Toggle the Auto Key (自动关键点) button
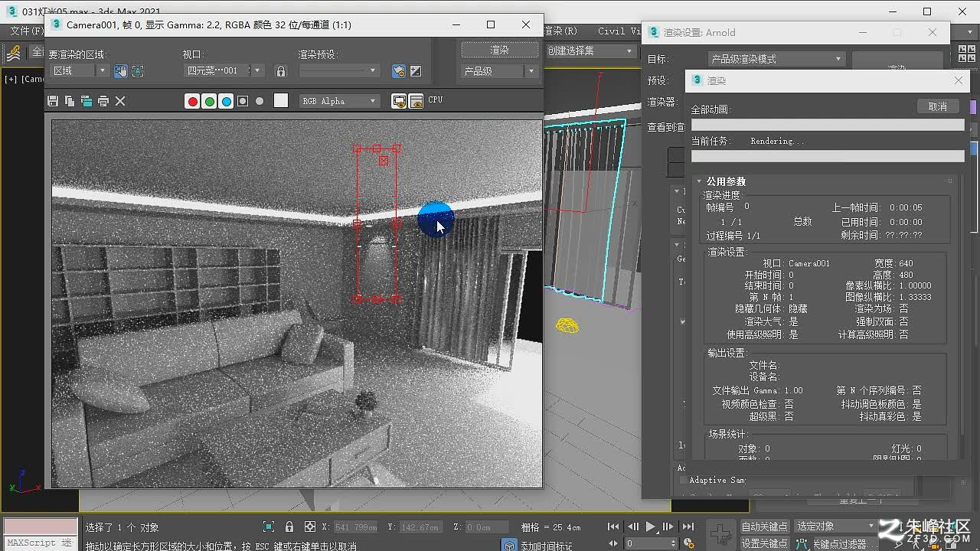980x551 pixels. click(764, 527)
